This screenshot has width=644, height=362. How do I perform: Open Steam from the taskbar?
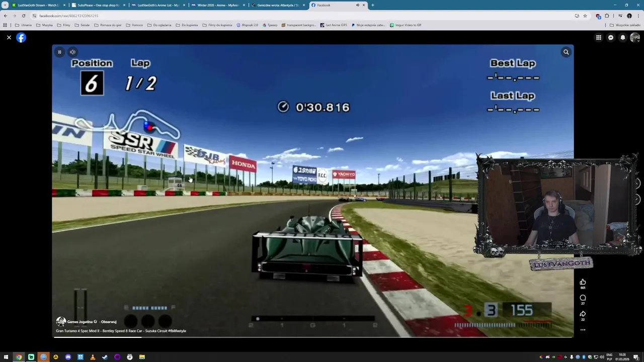pyautogui.click(x=105, y=357)
